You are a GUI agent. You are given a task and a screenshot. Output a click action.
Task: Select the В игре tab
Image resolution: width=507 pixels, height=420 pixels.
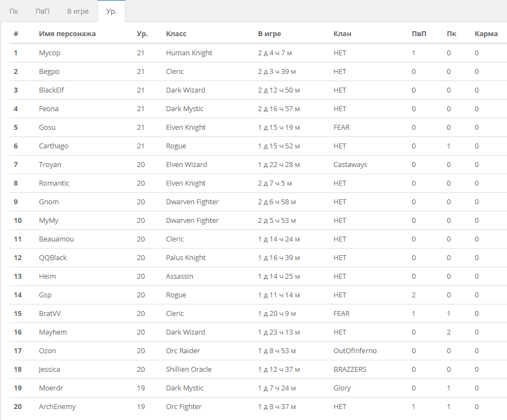78,11
